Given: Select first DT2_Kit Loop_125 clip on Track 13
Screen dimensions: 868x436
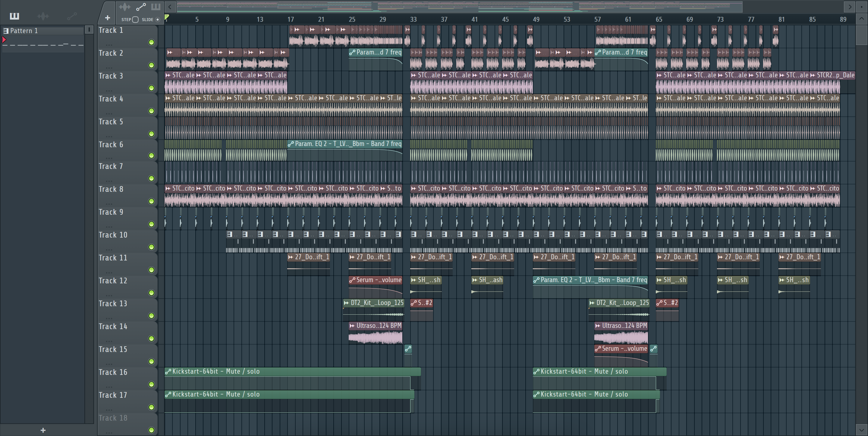Looking at the screenshot, I should (x=373, y=310).
